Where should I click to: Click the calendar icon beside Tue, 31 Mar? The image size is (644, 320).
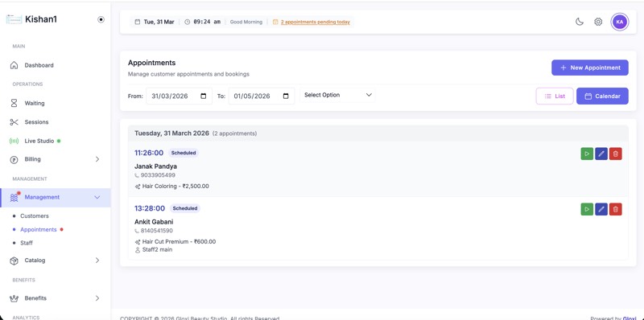point(137,22)
